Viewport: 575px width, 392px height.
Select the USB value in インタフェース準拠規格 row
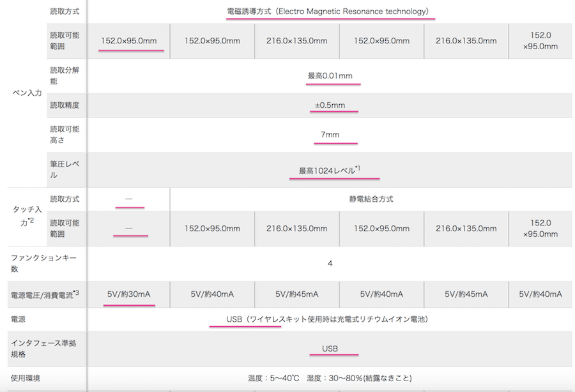coord(330,349)
